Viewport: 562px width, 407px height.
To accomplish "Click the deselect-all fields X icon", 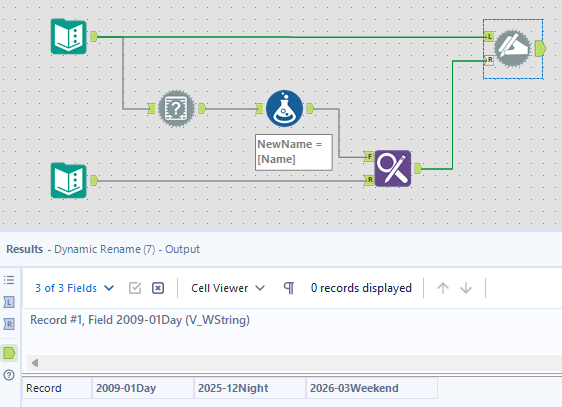I will click(158, 288).
